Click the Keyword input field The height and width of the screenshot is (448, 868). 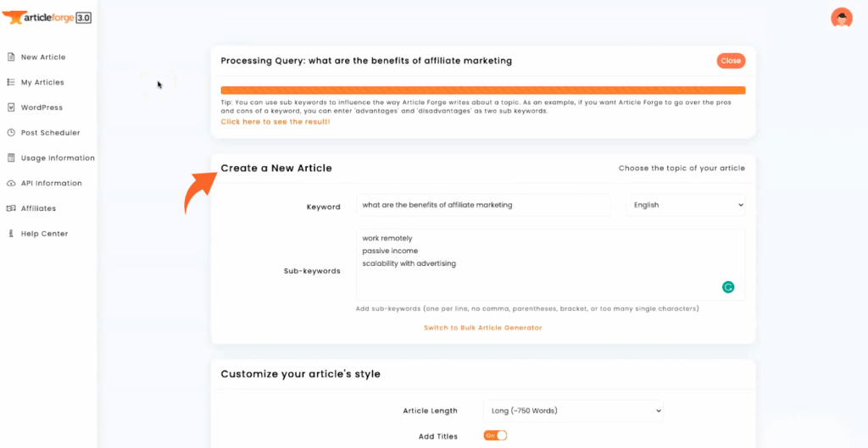[483, 205]
